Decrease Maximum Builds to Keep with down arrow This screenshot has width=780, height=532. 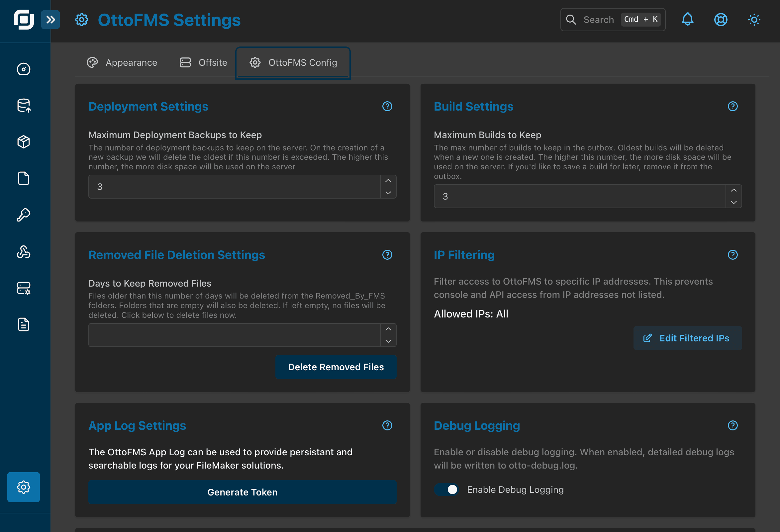[x=733, y=203]
